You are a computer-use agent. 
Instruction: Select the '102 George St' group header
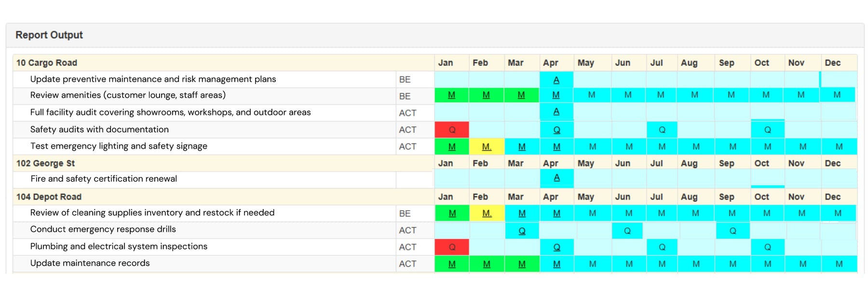tap(45, 163)
